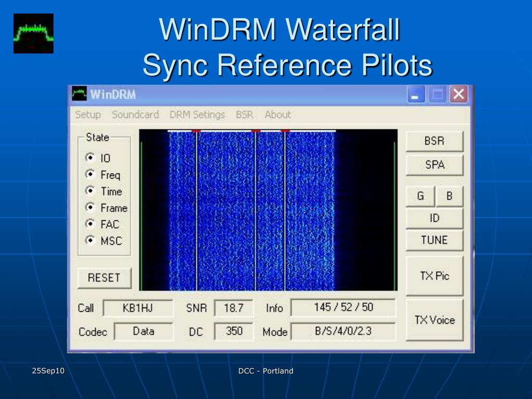Click the 25Sep10 footer date
Screen dimensions: 532x399
point(48,371)
